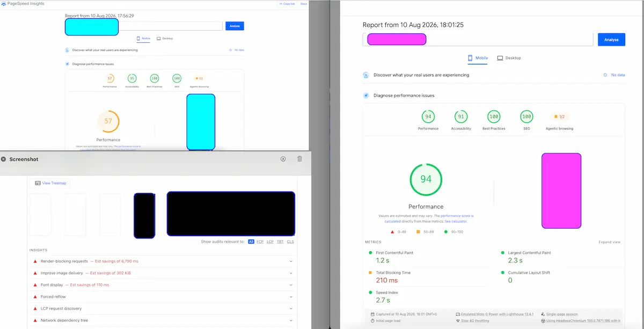This screenshot has height=329, width=644.
Task: Click red triangle beside Render-blocking requests
Action: [35, 261]
